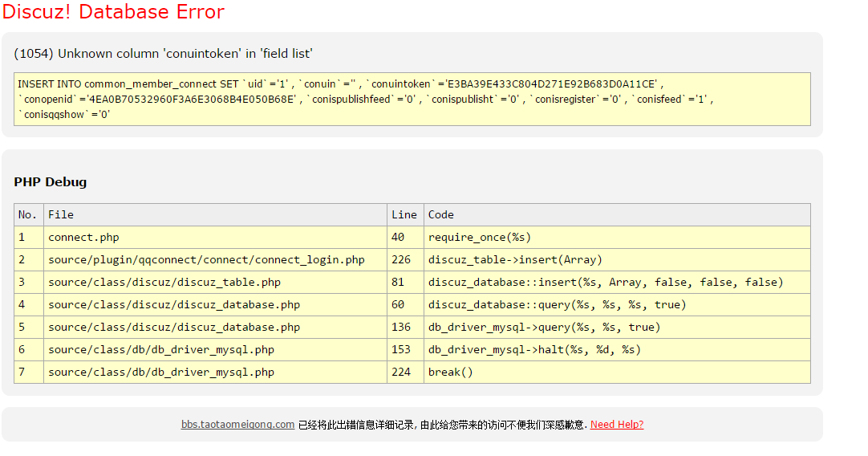The width and height of the screenshot is (868, 456).
Task: Select the connect.php file cell
Action: 83,238
